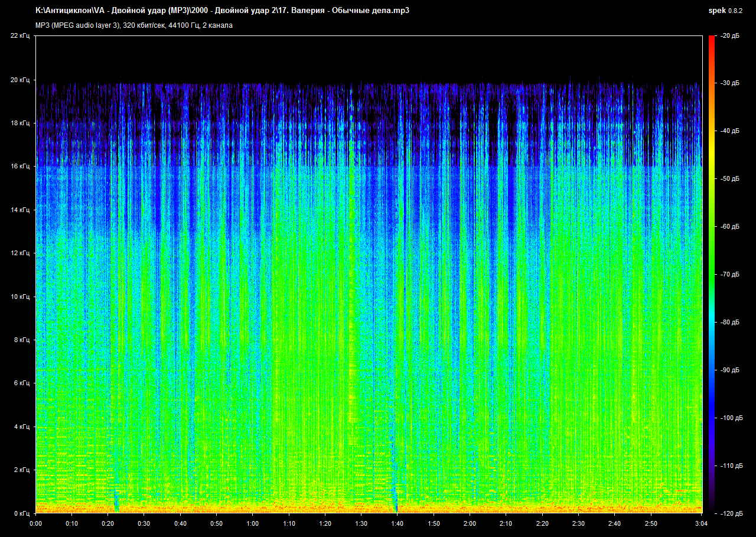
Task: Click the 1:40 time axis label
Action: pos(397,523)
